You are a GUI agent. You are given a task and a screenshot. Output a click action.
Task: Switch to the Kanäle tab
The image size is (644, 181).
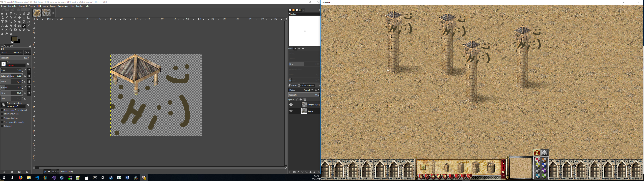point(302,85)
